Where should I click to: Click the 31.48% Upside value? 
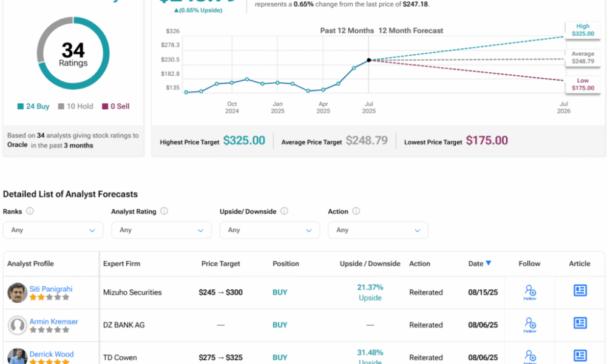click(x=370, y=357)
